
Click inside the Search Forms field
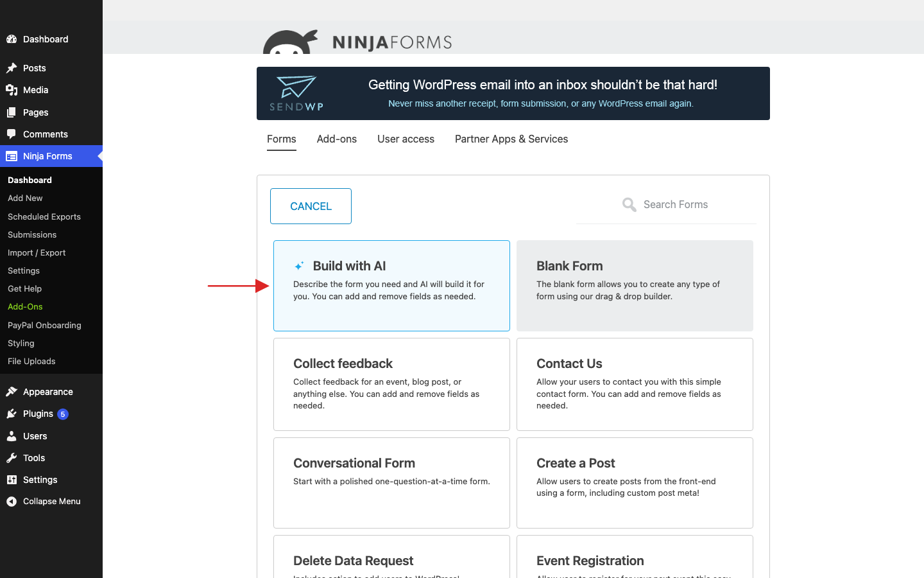pyautogui.click(x=666, y=205)
